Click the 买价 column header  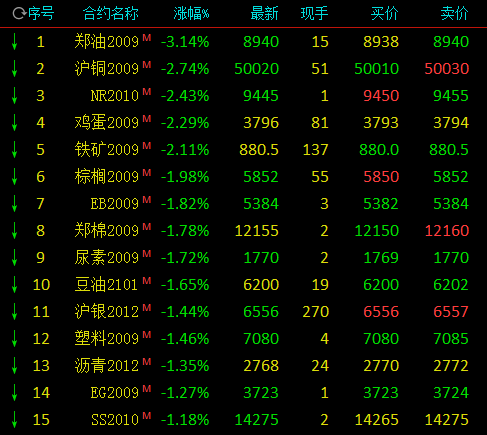[385, 14]
